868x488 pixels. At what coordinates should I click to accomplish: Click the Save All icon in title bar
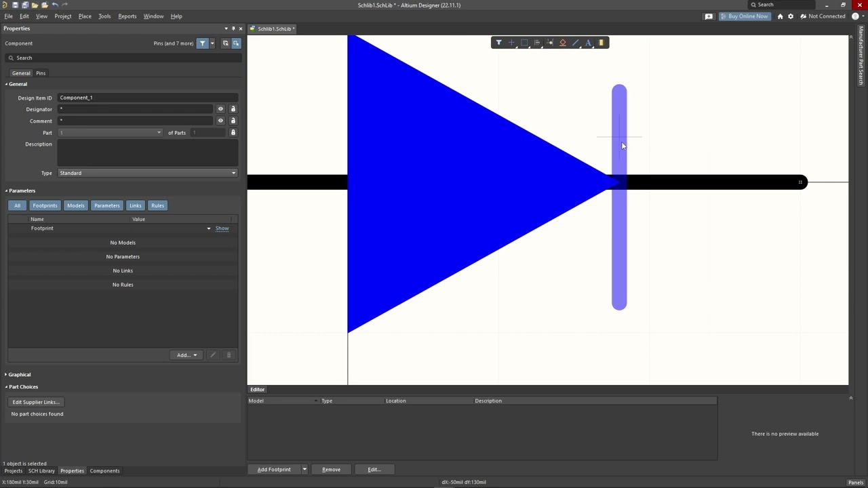click(24, 5)
